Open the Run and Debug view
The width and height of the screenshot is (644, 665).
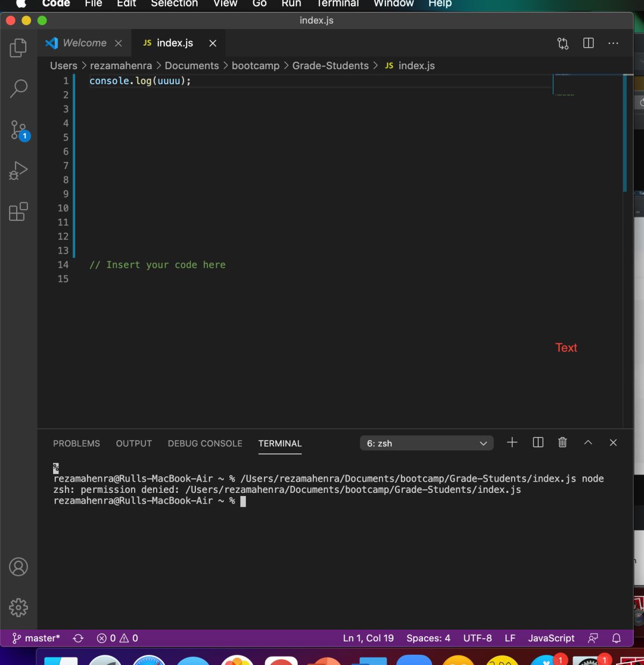coord(18,171)
